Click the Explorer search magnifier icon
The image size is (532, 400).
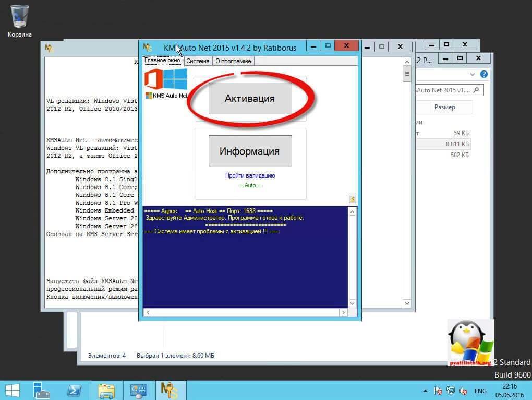[x=476, y=90]
